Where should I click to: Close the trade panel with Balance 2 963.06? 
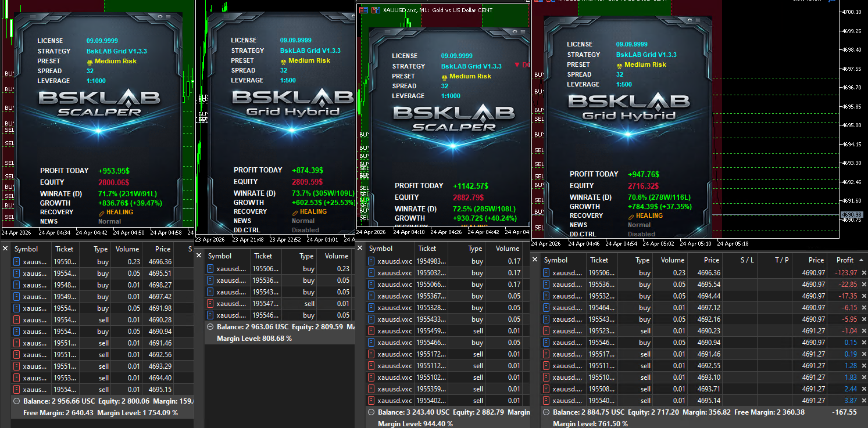click(x=199, y=256)
